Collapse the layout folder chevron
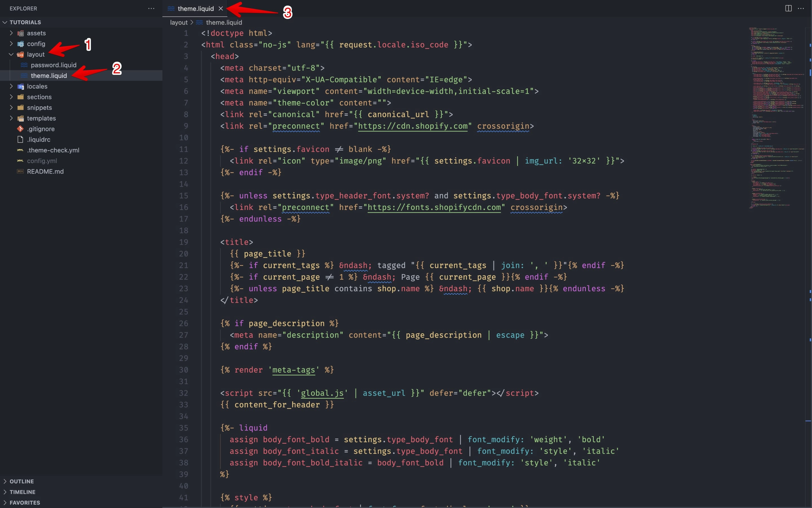The width and height of the screenshot is (812, 508). point(11,54)
